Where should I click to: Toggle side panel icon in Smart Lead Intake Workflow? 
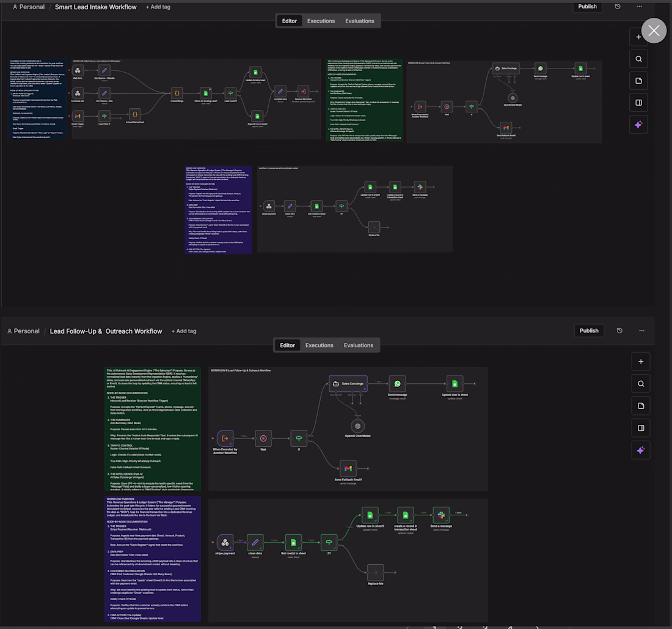tap(638, 103)
